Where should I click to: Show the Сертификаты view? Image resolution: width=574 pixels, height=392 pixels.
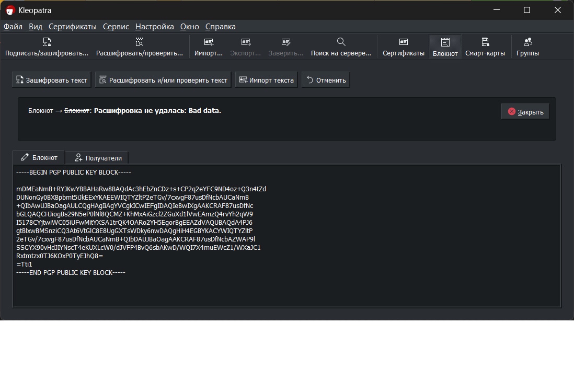tap(404, 47)
